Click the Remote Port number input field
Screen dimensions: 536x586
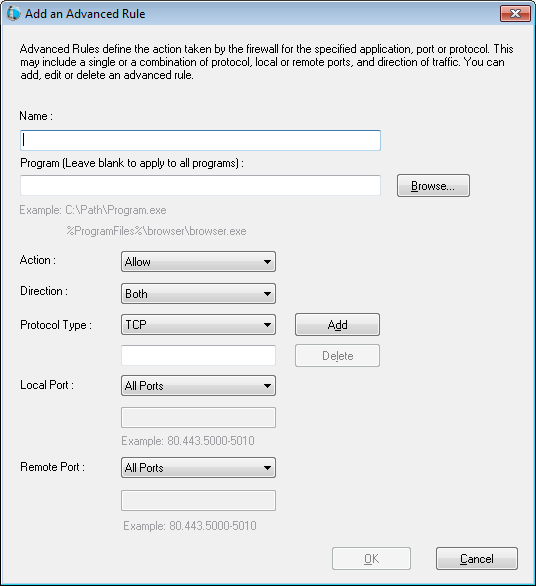point(198,500)
